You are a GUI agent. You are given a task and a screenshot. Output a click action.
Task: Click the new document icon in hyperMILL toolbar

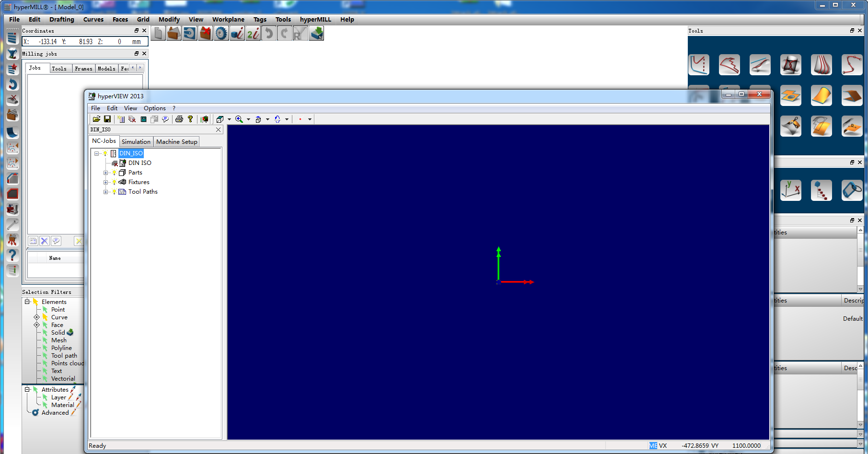159,34
